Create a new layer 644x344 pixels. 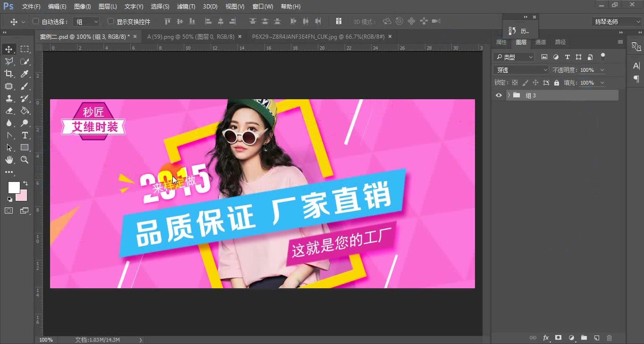pyautogui.click(x=596, y=338)
